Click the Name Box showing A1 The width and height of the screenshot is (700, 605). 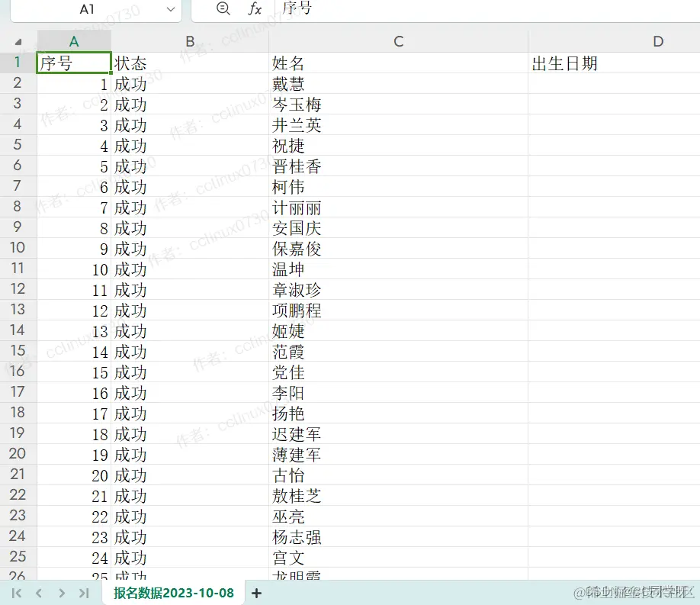tap(87, 9)
